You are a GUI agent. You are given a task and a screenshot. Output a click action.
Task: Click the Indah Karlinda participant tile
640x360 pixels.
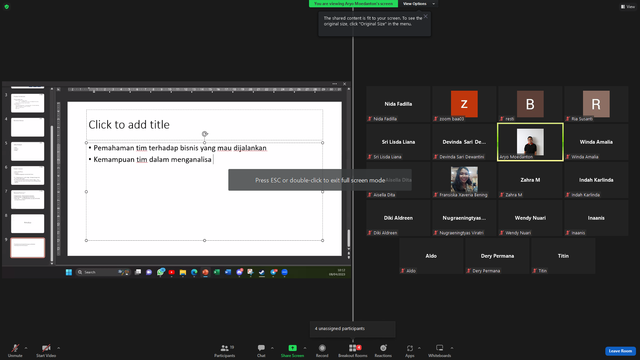[596, 180]
